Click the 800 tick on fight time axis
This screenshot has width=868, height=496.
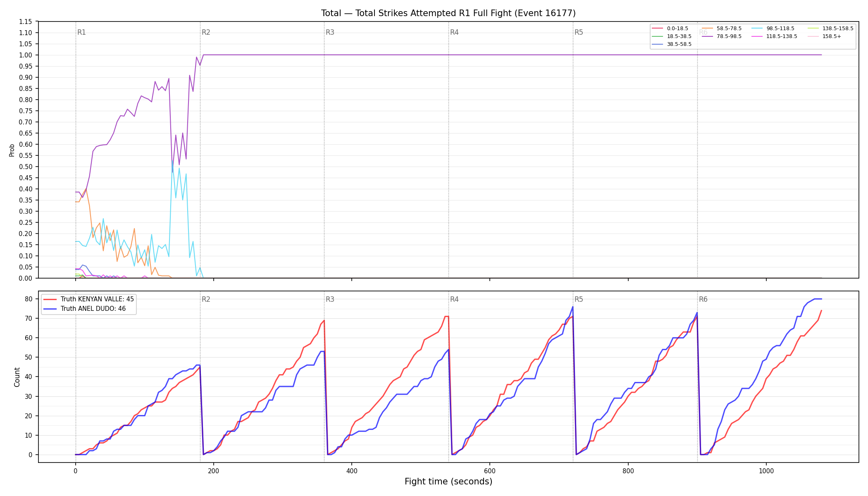point(628,471)
